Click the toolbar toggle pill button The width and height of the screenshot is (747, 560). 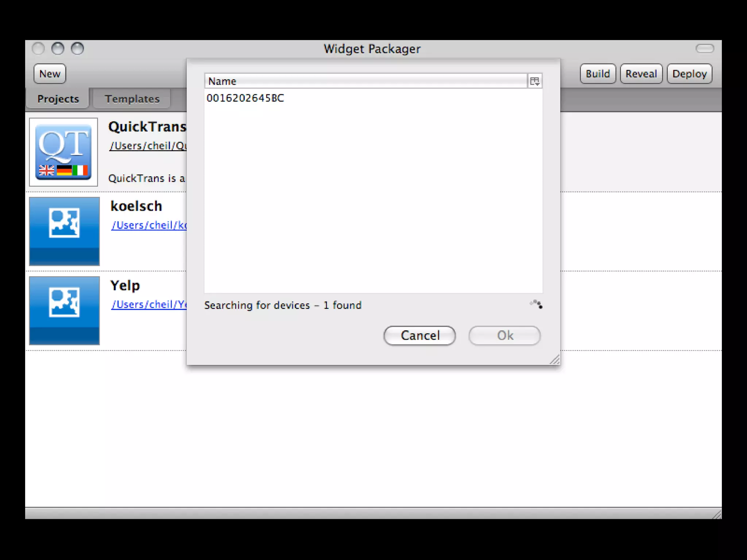pos(704,48)
